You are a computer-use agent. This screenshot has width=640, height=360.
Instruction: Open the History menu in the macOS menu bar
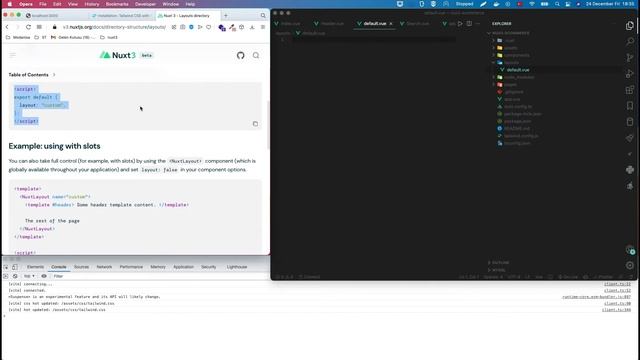point(92,4)
